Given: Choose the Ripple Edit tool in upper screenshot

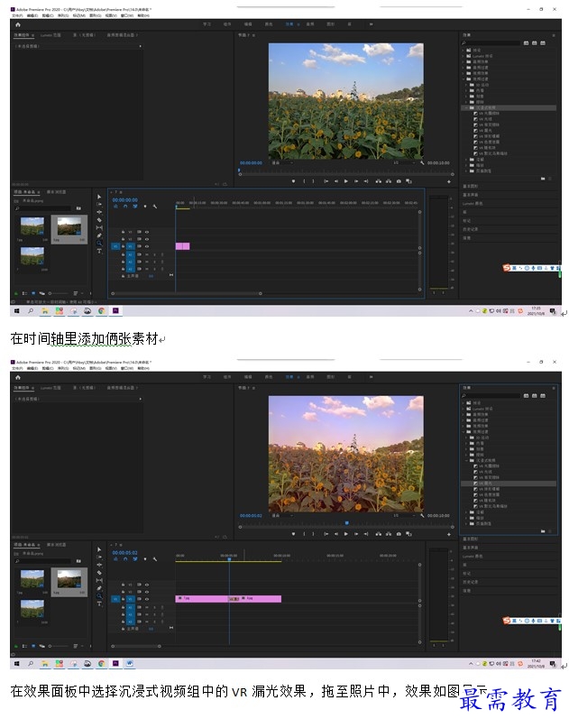Looking at the screenshot, I should pyautogui.click(x=99, y=212).
